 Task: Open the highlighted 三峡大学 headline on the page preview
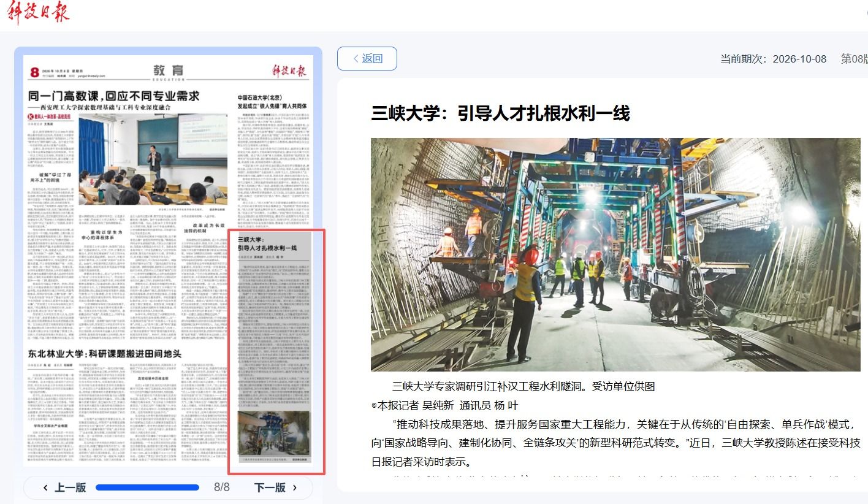point(267,243)
